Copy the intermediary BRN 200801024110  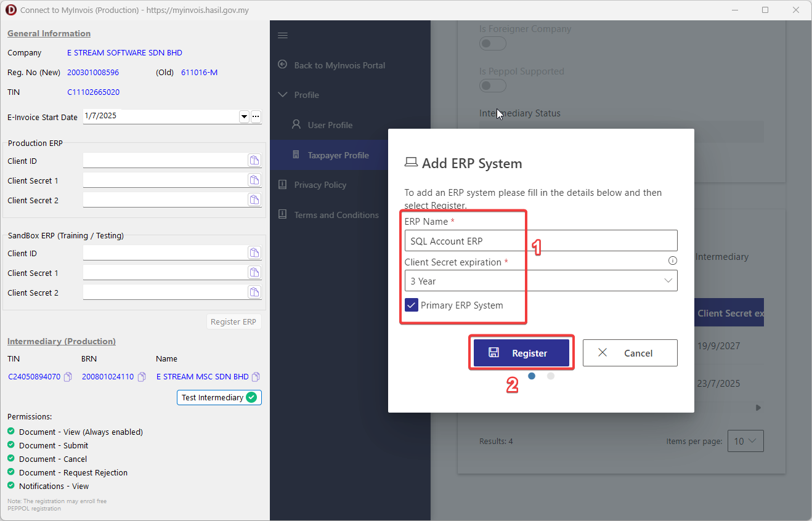[x=142, y=377]
